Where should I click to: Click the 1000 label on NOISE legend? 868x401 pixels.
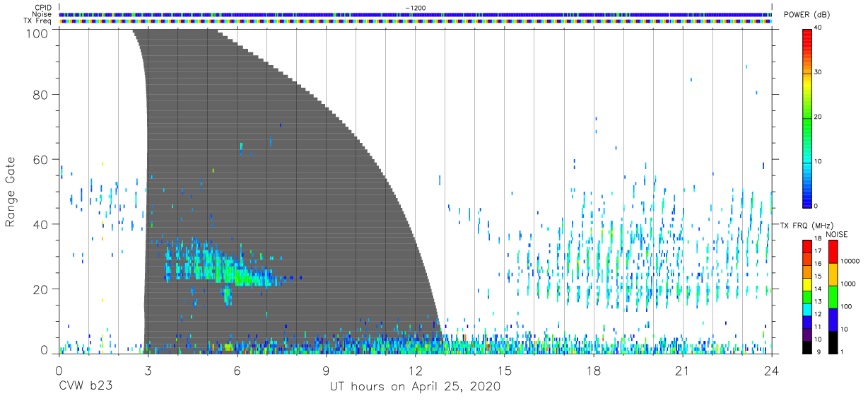tap(848, 284)
